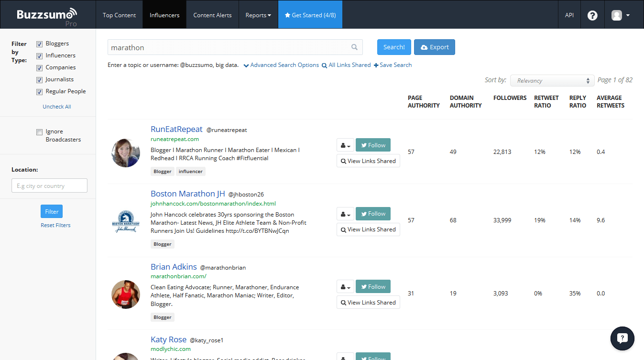
Task: Switch to the Top Content tab
Action: pyautogui.click(x=119, y=15)
